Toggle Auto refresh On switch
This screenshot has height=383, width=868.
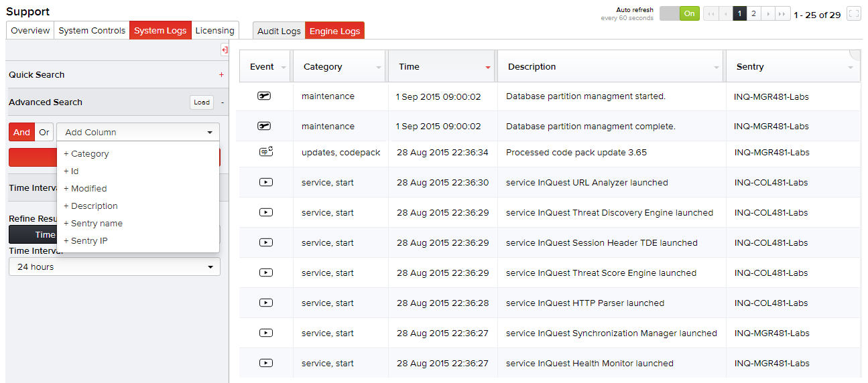pos(679,14)
